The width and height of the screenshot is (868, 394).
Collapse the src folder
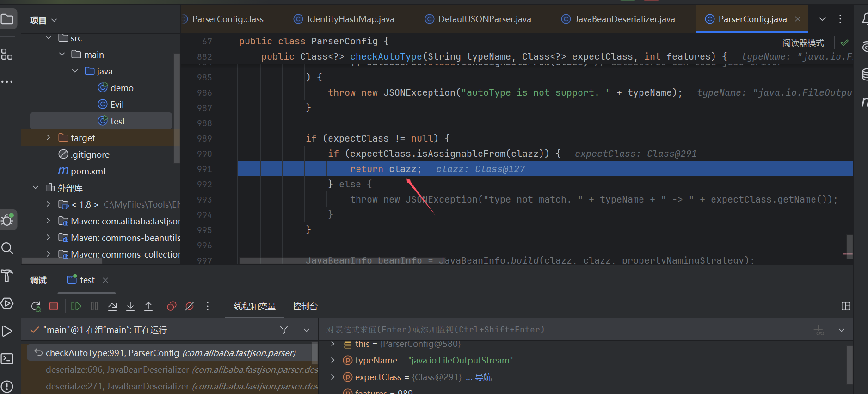click(49, 37)
